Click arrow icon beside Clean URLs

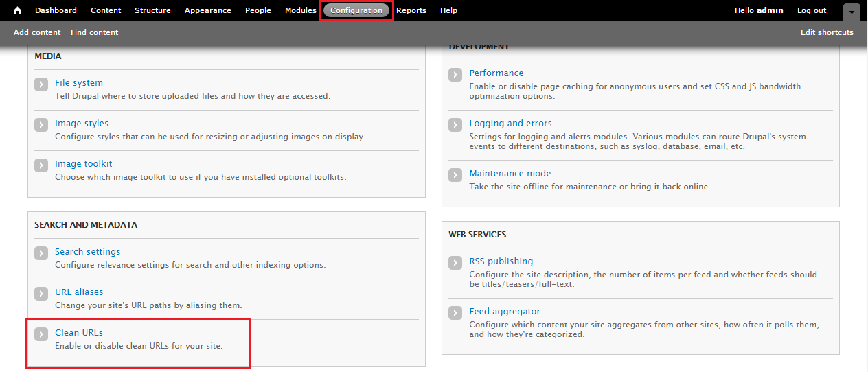click(41, 334)
